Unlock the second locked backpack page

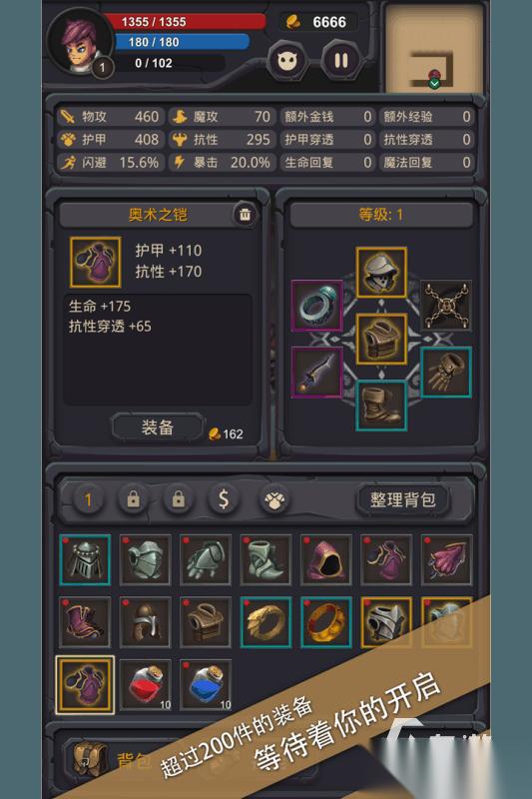(179, 500)
